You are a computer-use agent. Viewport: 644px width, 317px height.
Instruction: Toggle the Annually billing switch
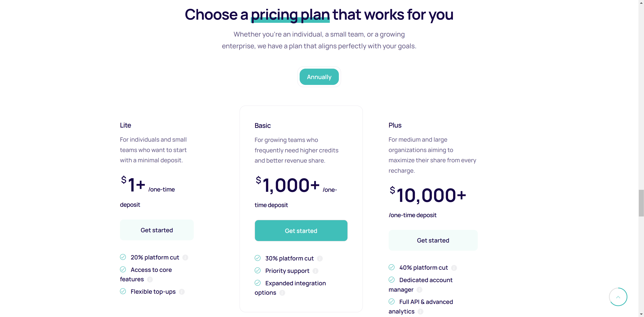(x=319, y=77)
